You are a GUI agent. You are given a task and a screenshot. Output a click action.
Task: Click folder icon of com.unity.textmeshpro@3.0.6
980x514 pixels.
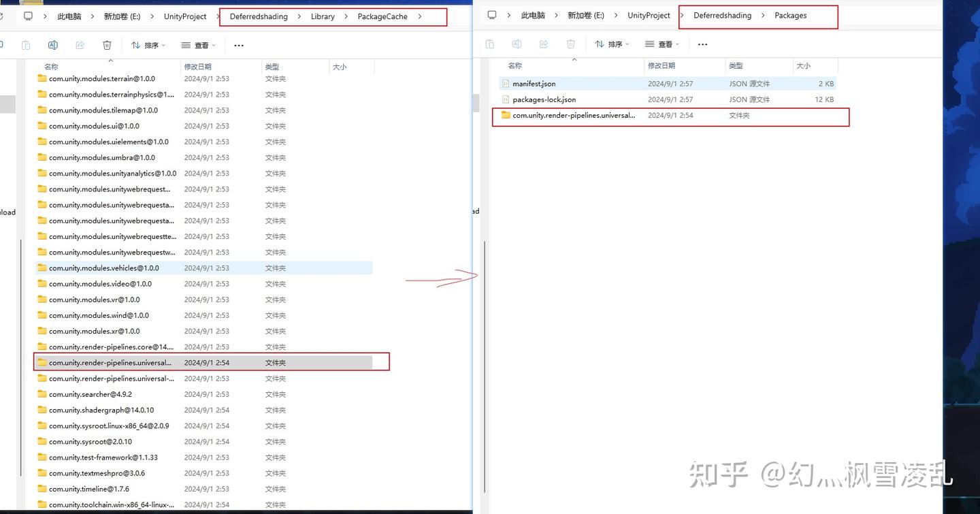click(42, 473)
